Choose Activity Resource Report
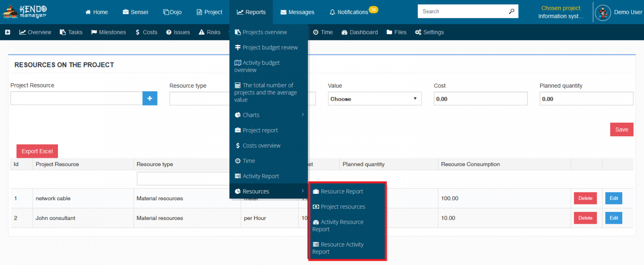 point(347,226)
